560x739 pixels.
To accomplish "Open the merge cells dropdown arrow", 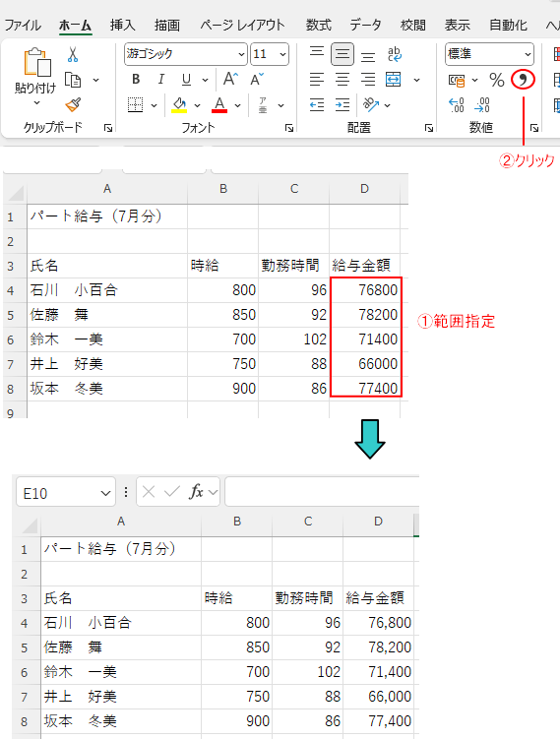I will click(416, 80).
